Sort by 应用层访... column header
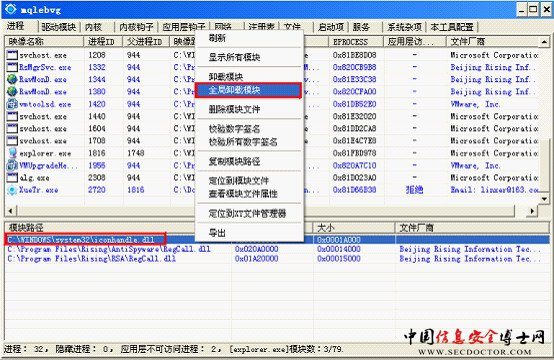Screen dimensions: 554x360 tap(415, 41)
